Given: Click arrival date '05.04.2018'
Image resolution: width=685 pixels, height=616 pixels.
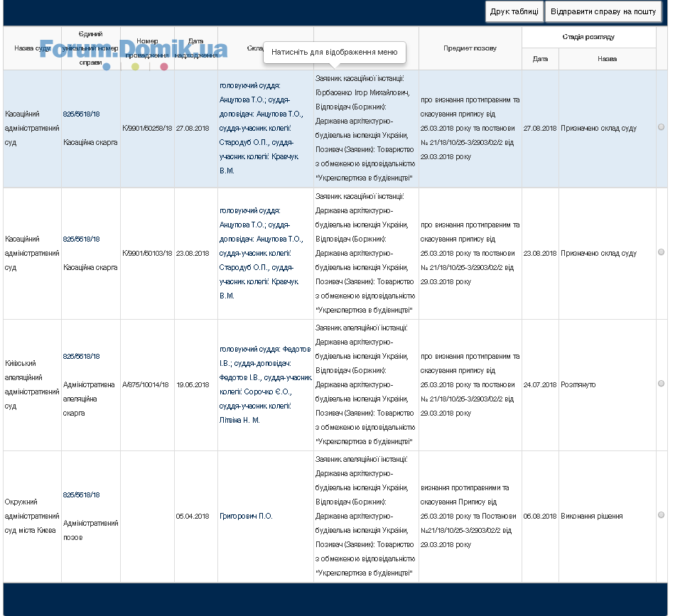Looking at the screenshot, I should tap(193, 517).
